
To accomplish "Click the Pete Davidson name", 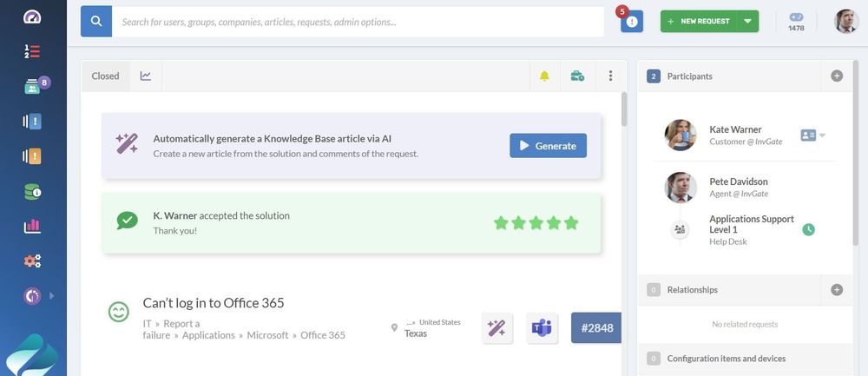I will pyautogui.click(x=739, y=181).
